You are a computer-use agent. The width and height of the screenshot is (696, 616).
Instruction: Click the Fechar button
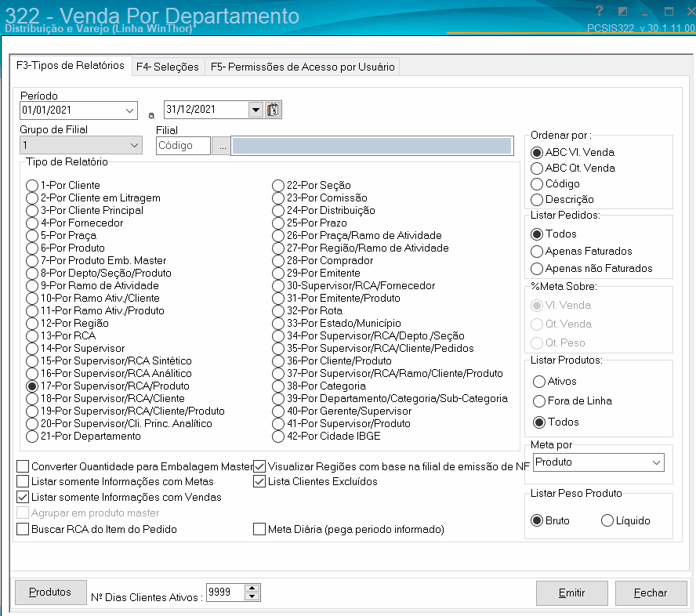[651, 593]
